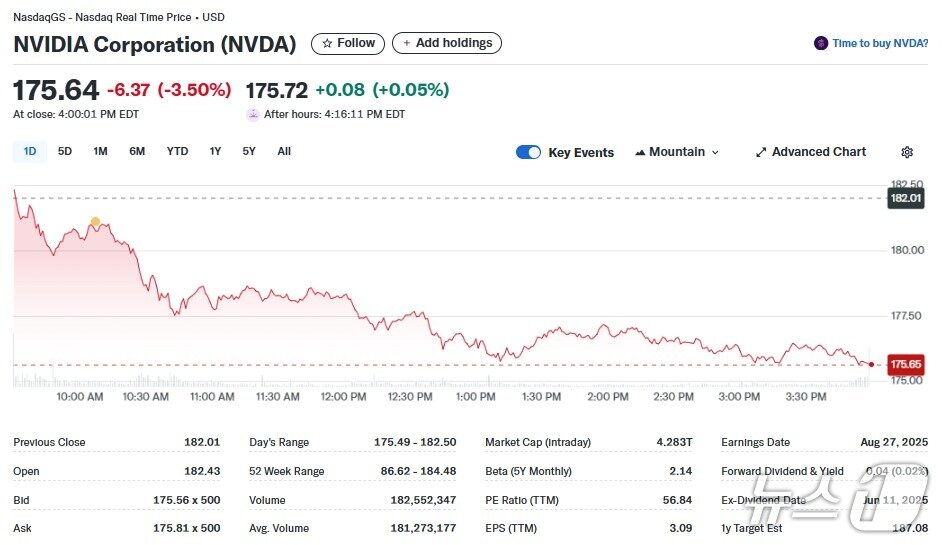Open the Advanced Chart view
This screenshot has width=942, height=545.
tap(818, 152)
